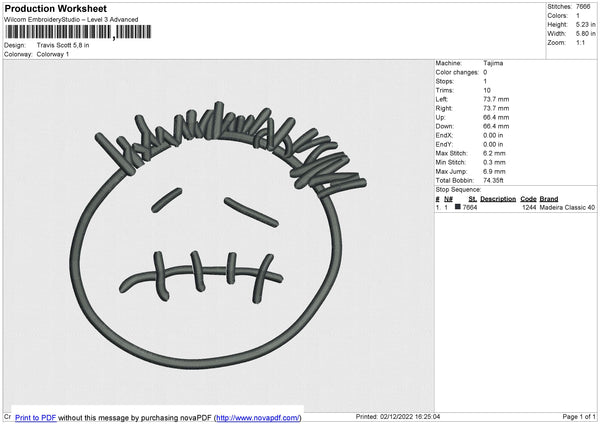Image resolution: width=600 pixels, height=424 pixels.
Task: Click the 'Brand' column header
Action: click(549, 199)
